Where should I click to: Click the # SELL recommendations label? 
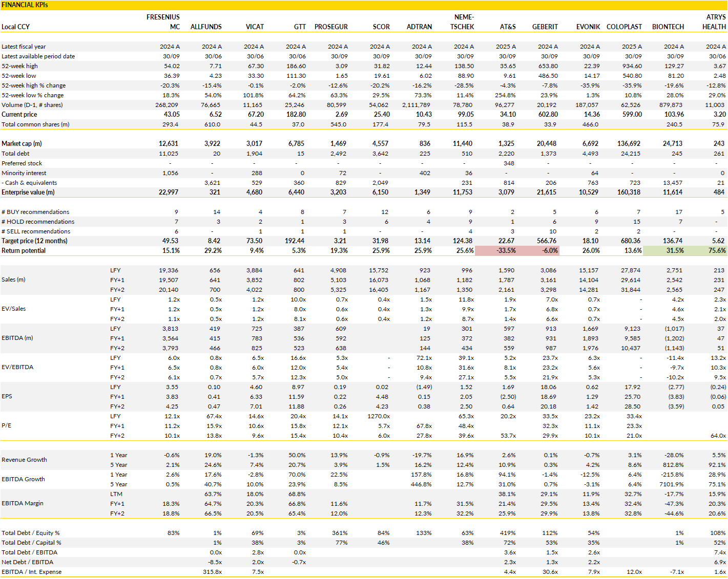[x=36, y=231]
